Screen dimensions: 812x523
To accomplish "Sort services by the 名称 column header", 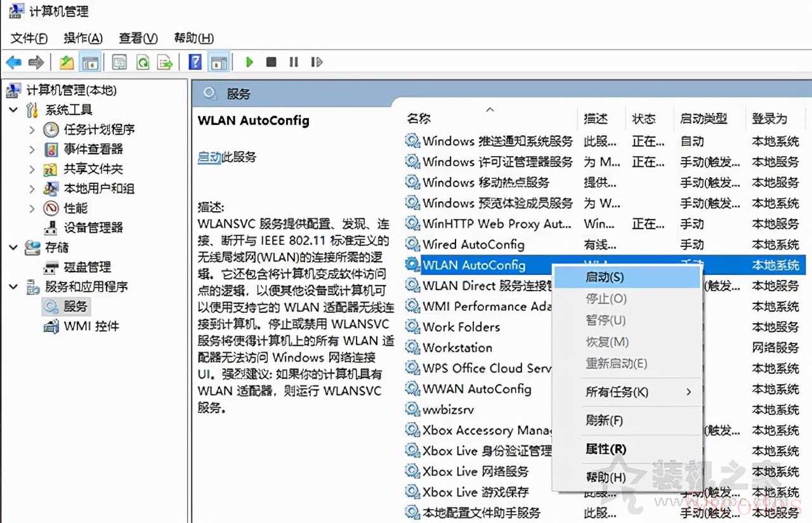I will point(419,119).
